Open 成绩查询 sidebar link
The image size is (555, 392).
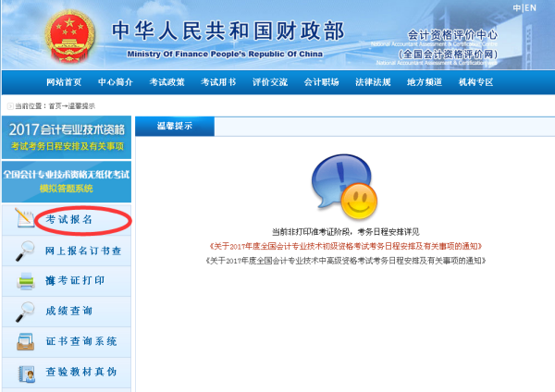click(x=69, y=311)
